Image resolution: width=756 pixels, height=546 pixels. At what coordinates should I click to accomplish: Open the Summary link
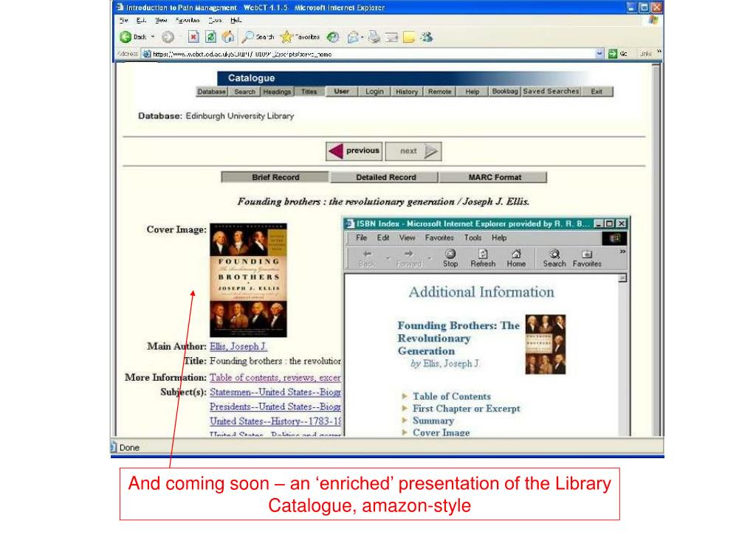click(x=433, y=421)
